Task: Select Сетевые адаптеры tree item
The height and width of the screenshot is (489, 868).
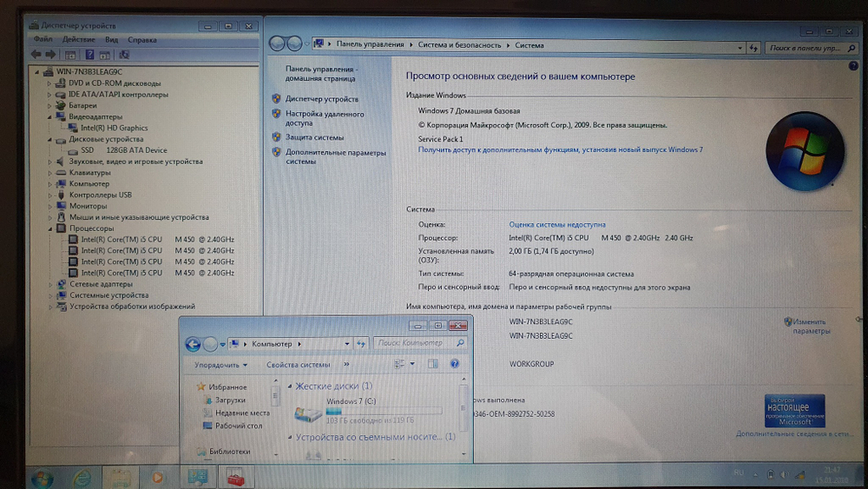Action: click(x=101, y=284)
